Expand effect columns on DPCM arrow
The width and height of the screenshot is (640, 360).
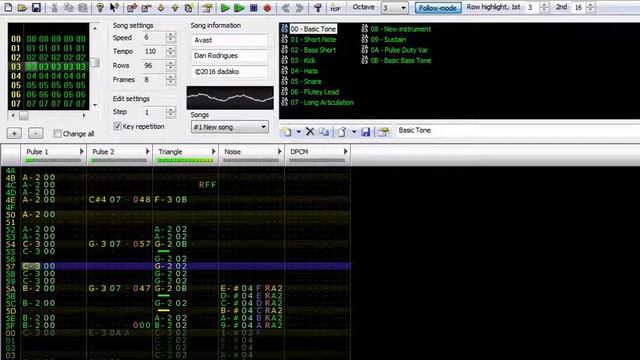(x=345, y=151)
